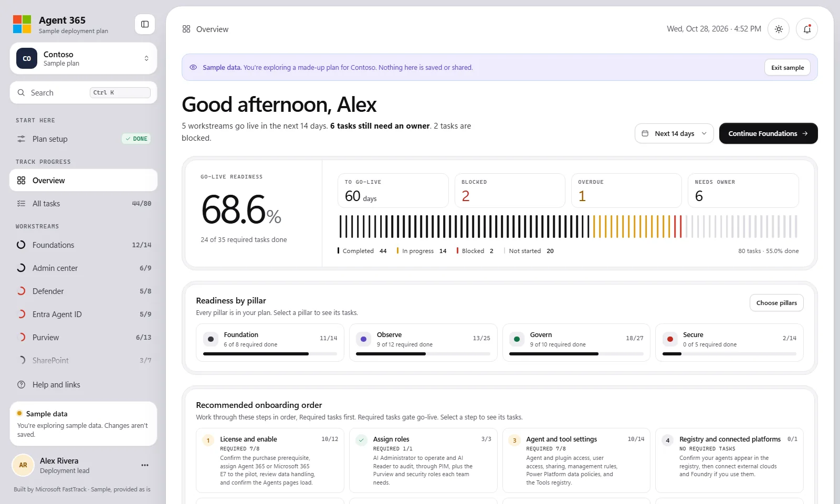Select the Observe pillar card
Viewport: 840px width, 504px height.
423,342
